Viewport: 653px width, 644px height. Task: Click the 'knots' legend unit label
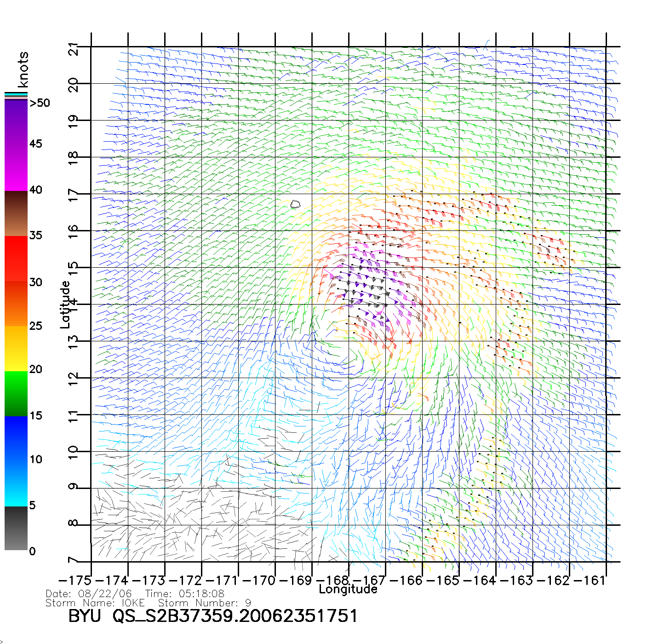(23, 69)
